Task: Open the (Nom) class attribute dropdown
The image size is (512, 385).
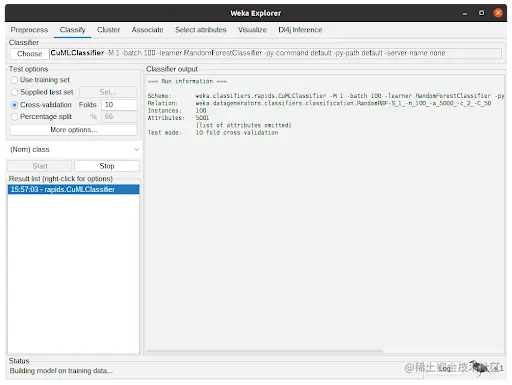Action: (x=74, y=149)
